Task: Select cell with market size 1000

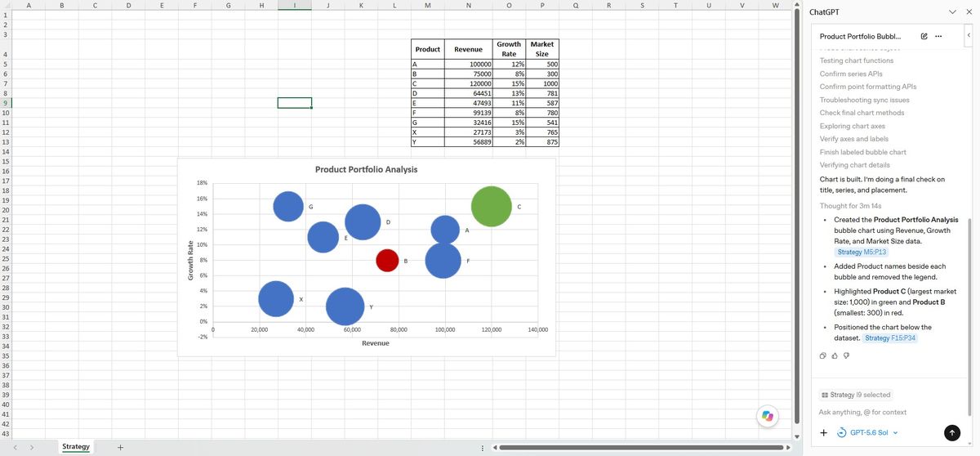Action: [542, 83]
